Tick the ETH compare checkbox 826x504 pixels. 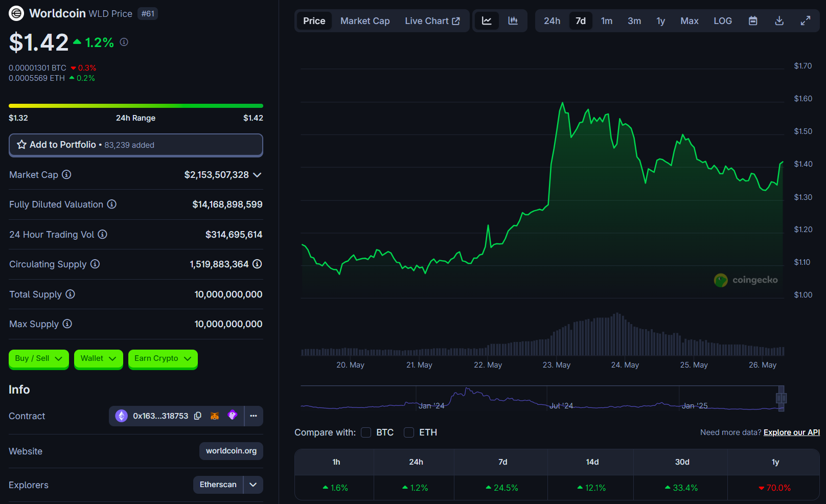tap(409, 432)
